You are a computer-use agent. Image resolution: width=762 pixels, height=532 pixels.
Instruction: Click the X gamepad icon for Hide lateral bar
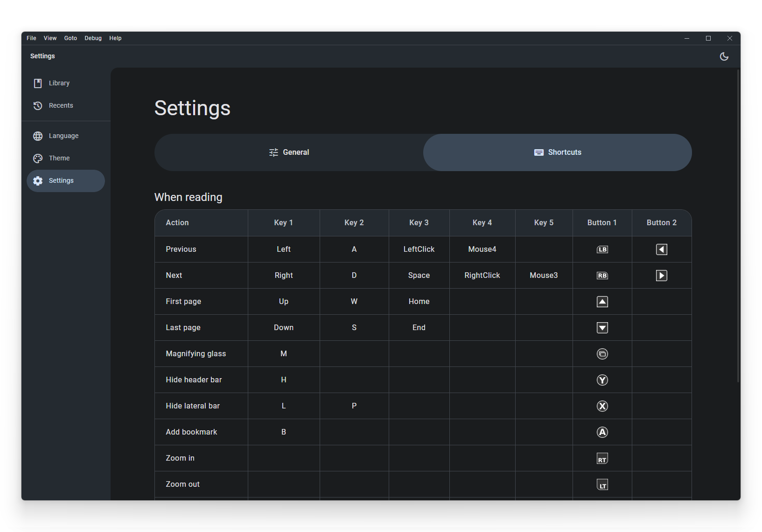point(602,406)
